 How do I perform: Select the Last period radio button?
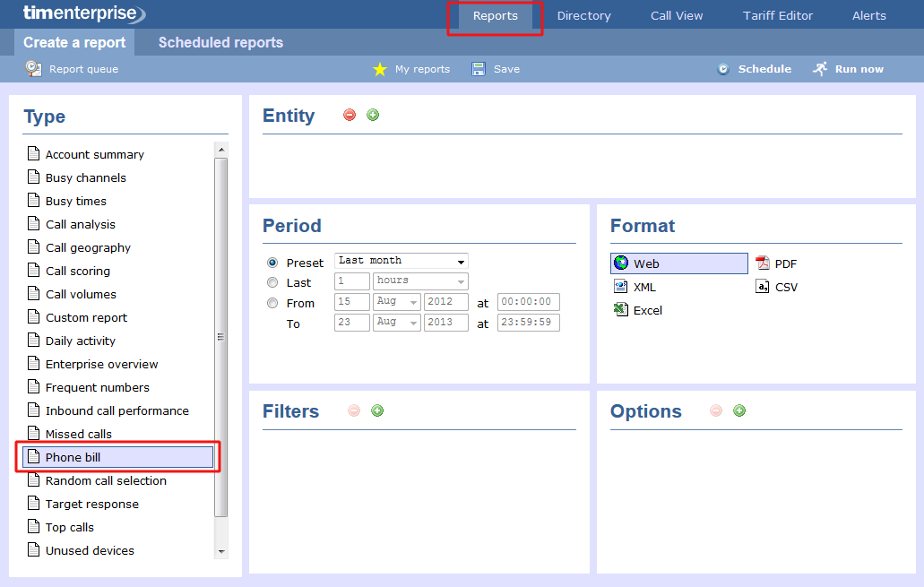272,282
